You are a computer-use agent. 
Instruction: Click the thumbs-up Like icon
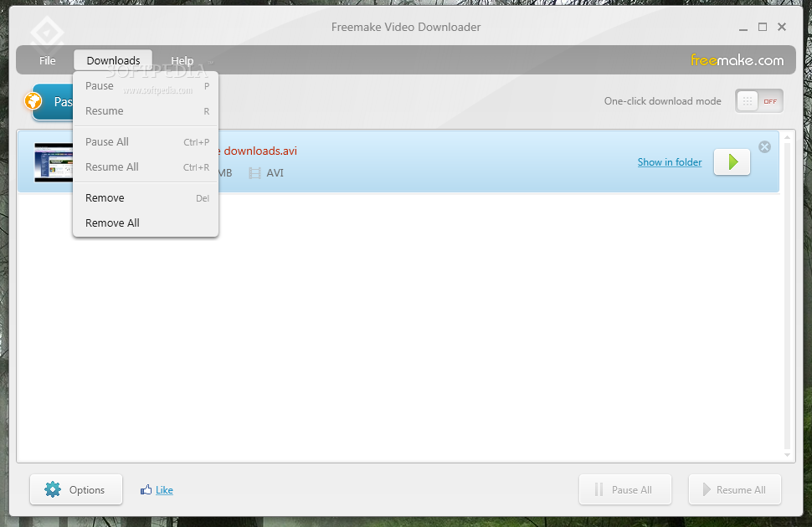coord(146,489)
